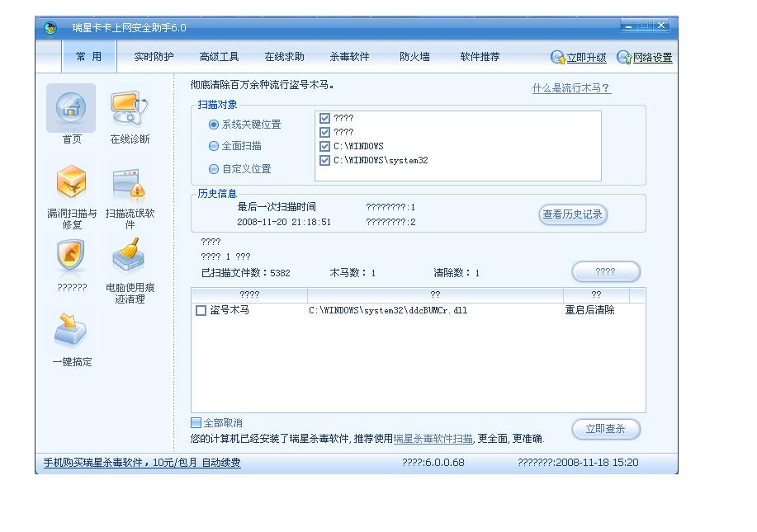Click the shield-with-horse icon
757x532 pixels.
pyautogui.click(x=70, y=256)
